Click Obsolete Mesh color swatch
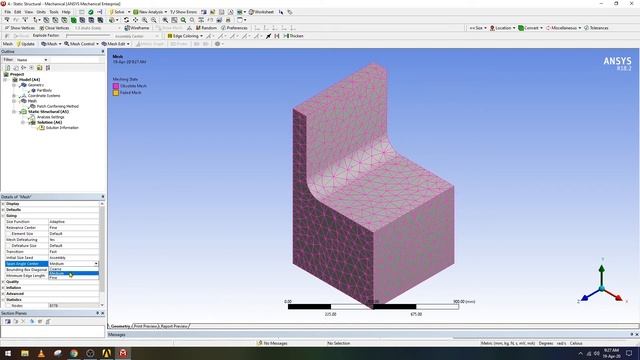640x360 pixels. click(x=116, y=86)
